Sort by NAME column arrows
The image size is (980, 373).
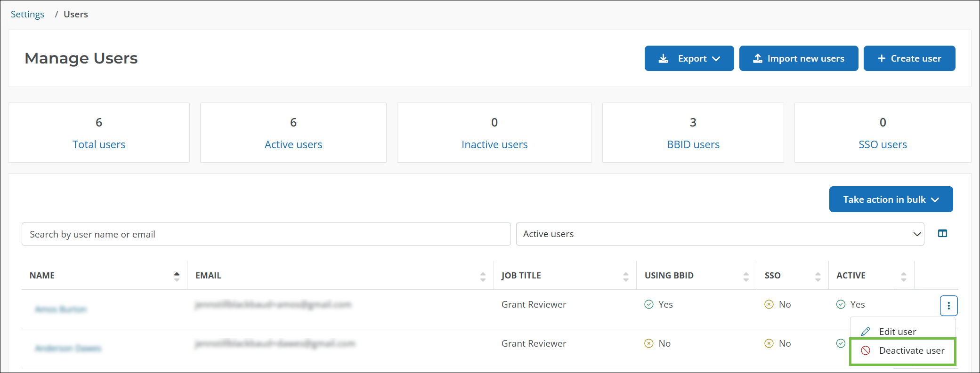pyautogui.click(x=177, y=276)
